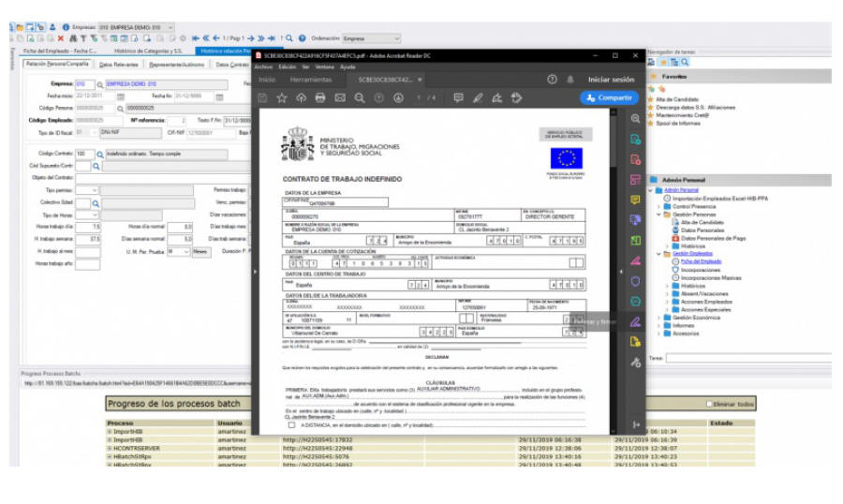843x504 pixels.
Task: Open Ficha del Empleado link in tree
Action: 701,261
